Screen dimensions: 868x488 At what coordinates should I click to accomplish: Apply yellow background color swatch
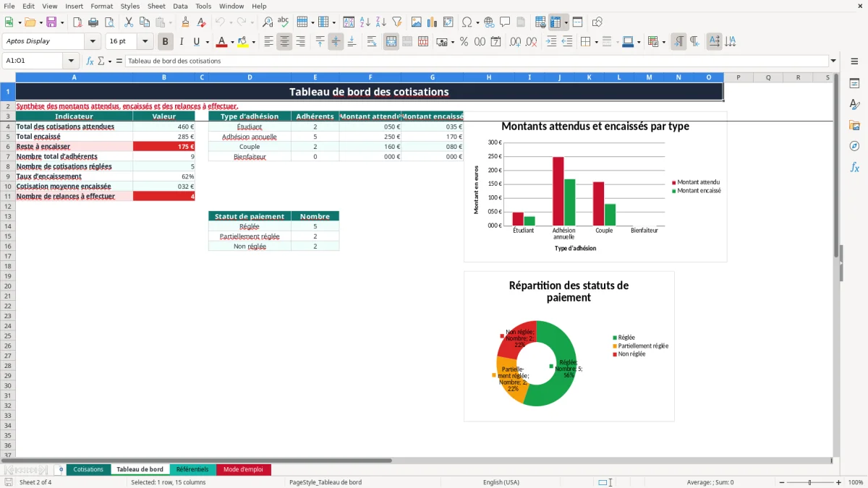click(x=243, y=42)
